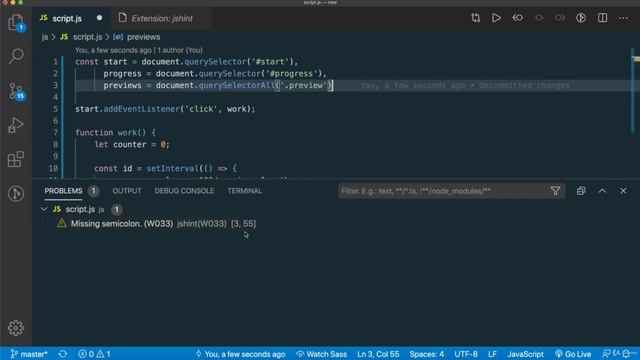This screenshot has width=640, height=360.
Task: Open the Explorer view in activity bar
Action: (16, 22)
